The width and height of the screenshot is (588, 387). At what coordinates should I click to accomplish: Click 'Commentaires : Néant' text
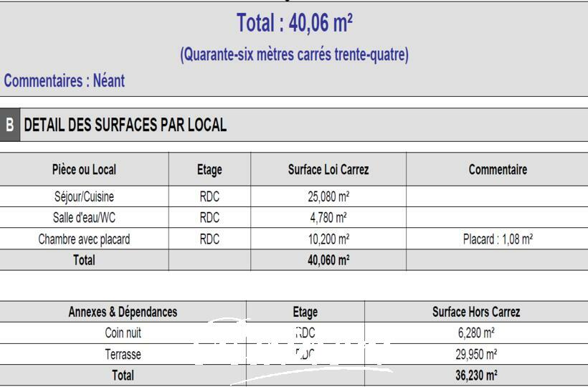(x=64, y=80)
